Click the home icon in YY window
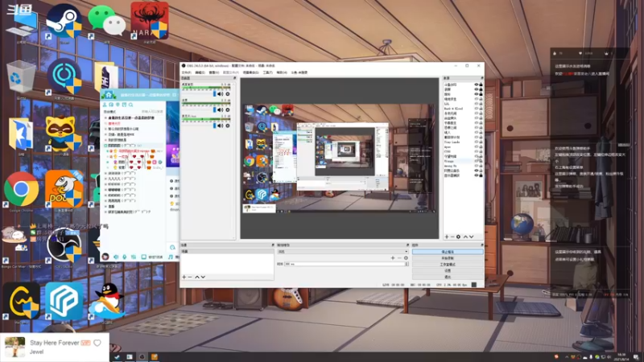Viewport: 644px width, 362px height. click(x=109, y=95)
